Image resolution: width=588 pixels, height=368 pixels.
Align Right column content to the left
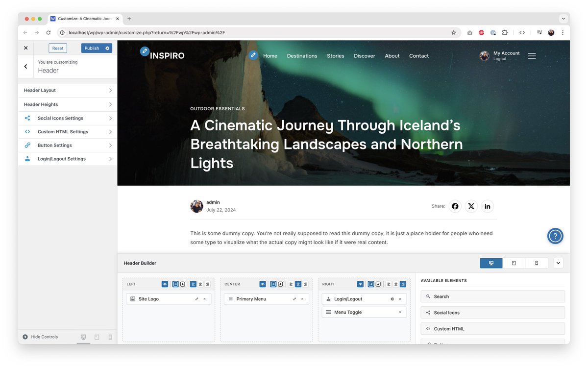389,284
